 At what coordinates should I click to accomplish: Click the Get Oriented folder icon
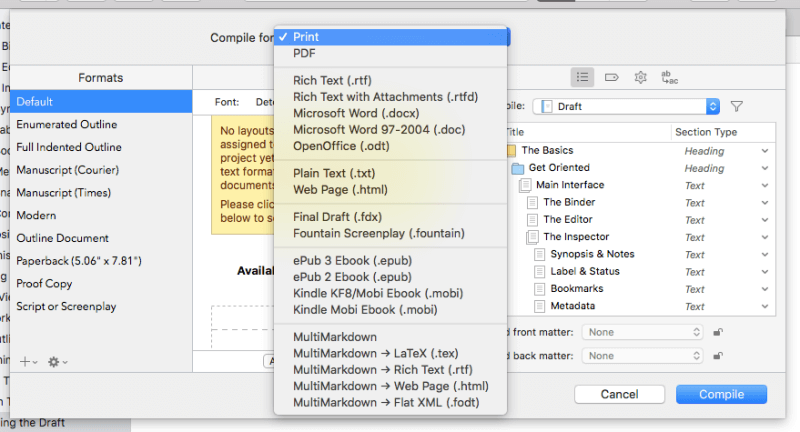click(x=518, y=168)
